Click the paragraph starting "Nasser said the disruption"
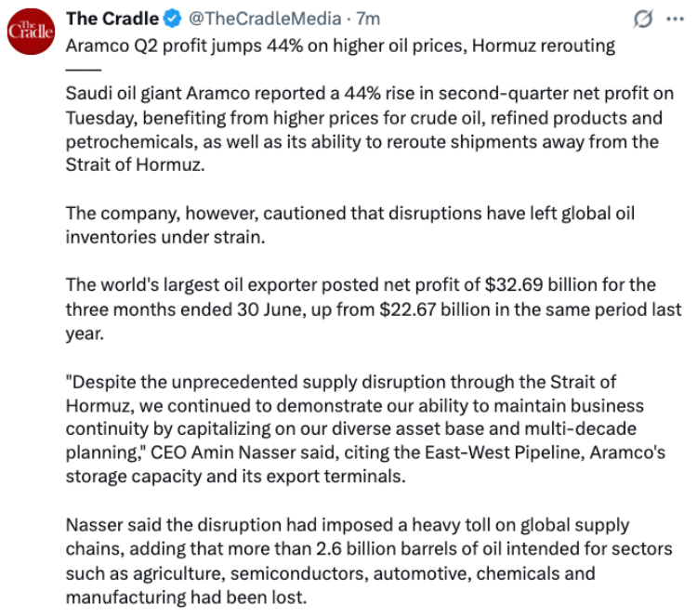This screenshot has width=697, height=616. click(369, 561)
